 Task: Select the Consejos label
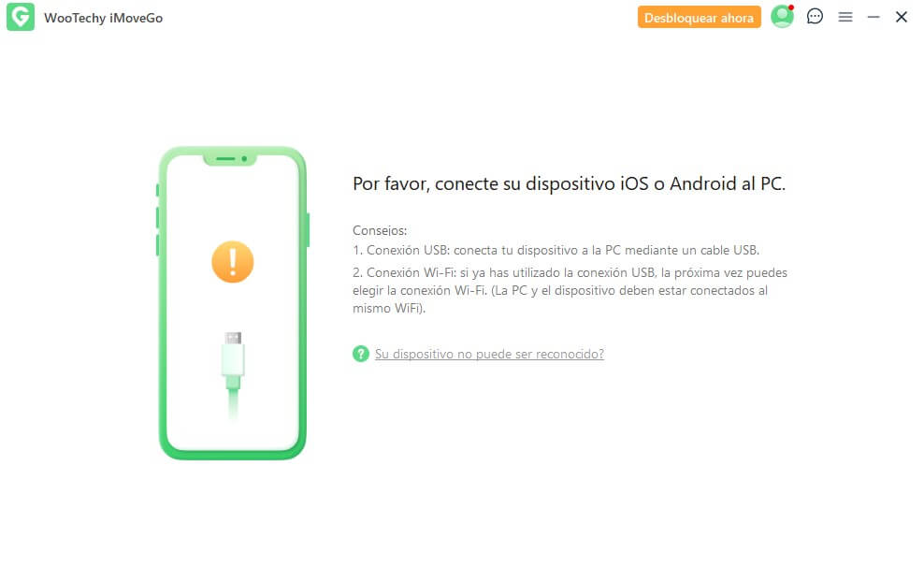click(380, 230)
